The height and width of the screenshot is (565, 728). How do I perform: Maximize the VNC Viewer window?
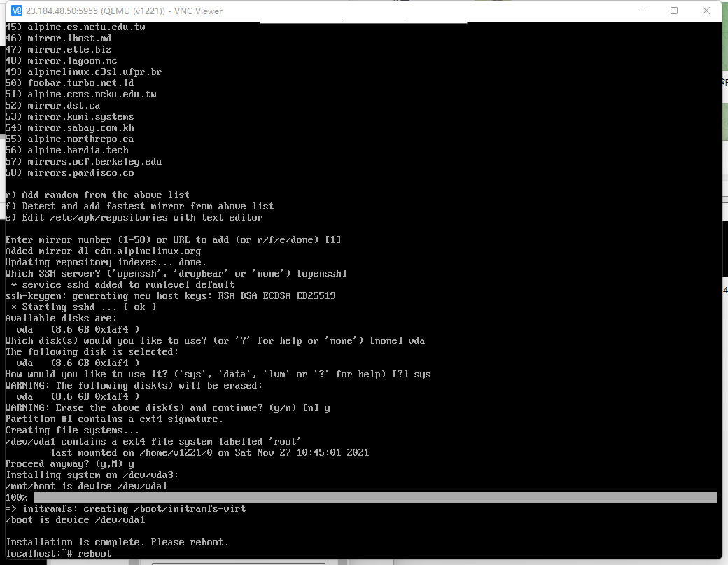pos(674,11)
